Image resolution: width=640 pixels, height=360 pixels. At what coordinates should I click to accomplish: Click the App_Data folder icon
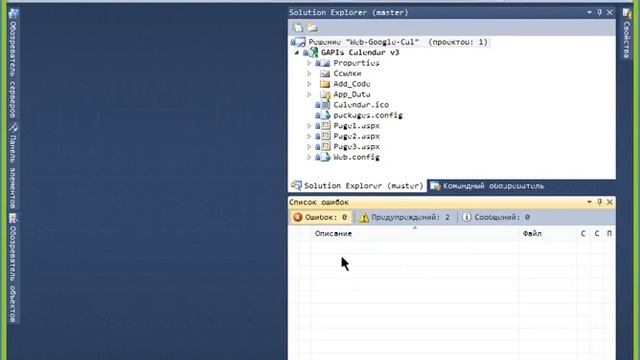point(325,94)
